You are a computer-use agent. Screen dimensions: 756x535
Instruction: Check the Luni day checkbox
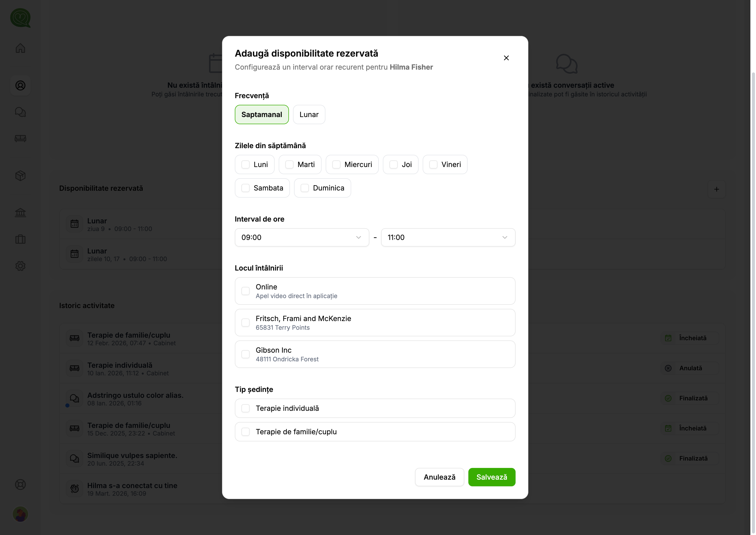coord(246,164)
